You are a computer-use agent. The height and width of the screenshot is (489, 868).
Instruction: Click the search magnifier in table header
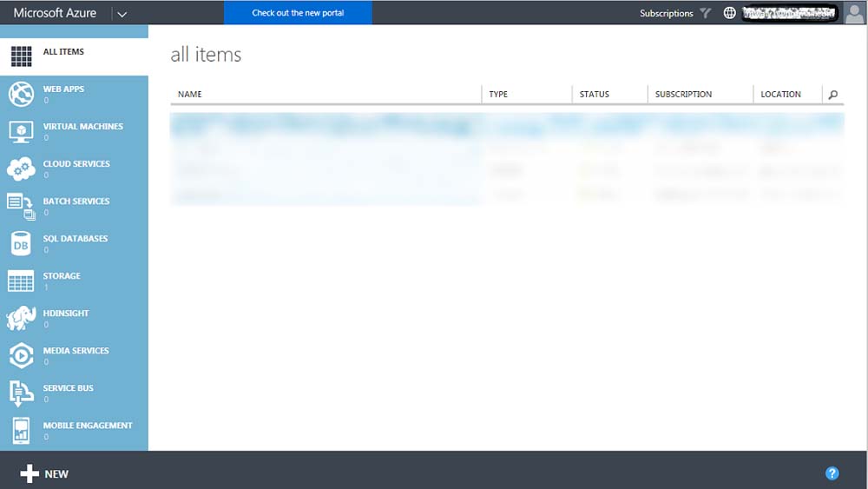(833, 95)
